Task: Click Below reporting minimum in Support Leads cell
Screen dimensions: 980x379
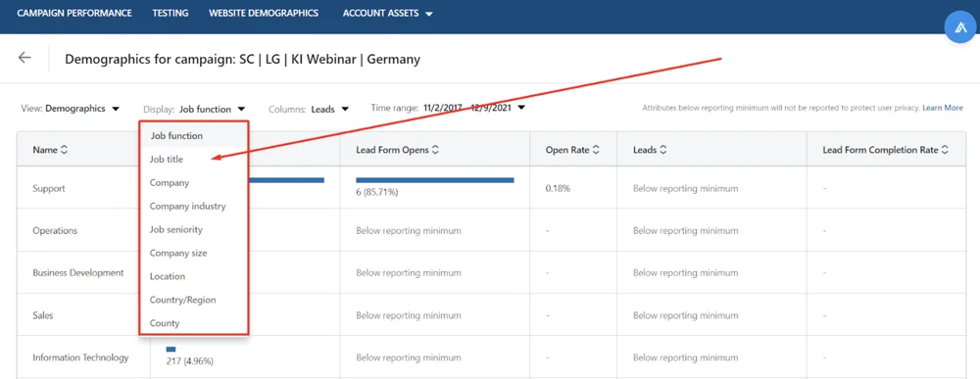Action: (x=686, y=188)
